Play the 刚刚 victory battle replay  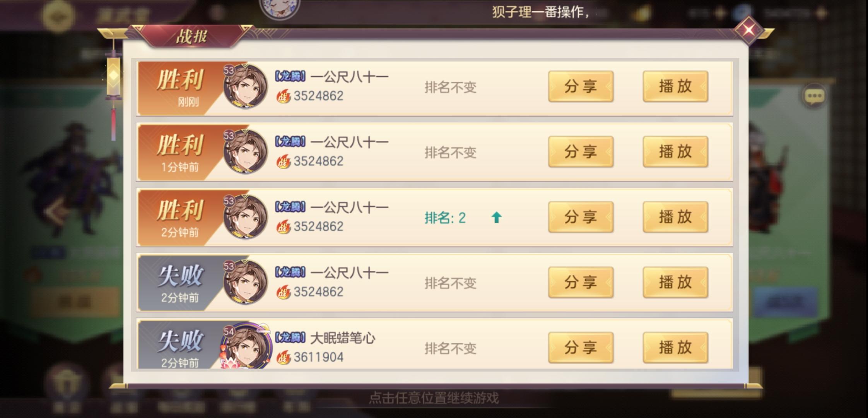(x=675, y=86)
